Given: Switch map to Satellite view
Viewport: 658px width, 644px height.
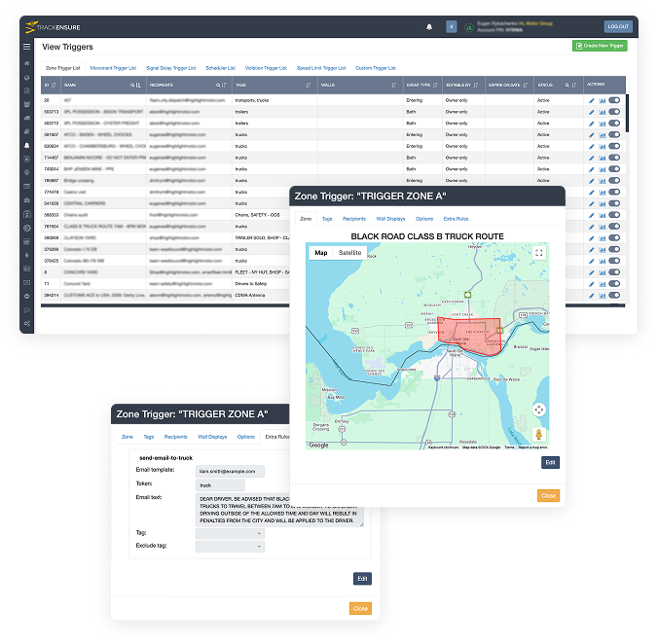Looking at the screenshot, I should point(350,252).
